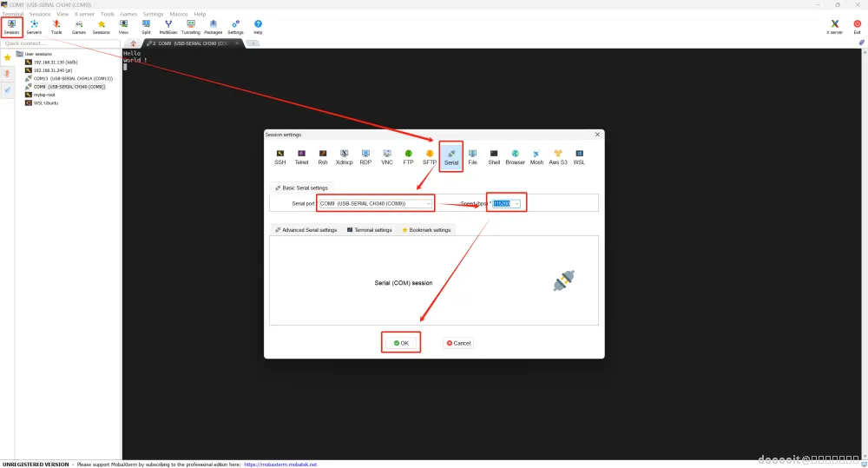Choose WSL session type
Screen dimensions: 868x468
(x=579, y=157)
